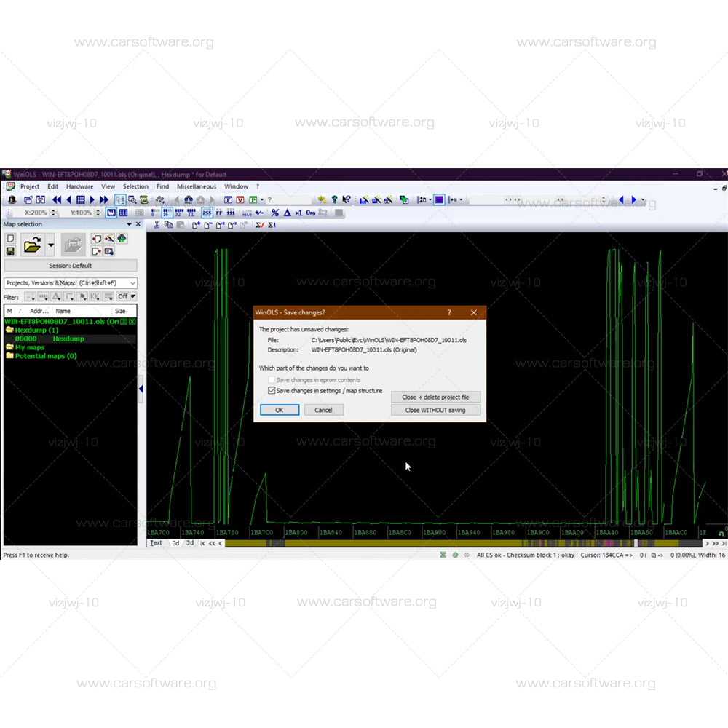Open the Miscellaneous menu

click(x=197, y=186)
